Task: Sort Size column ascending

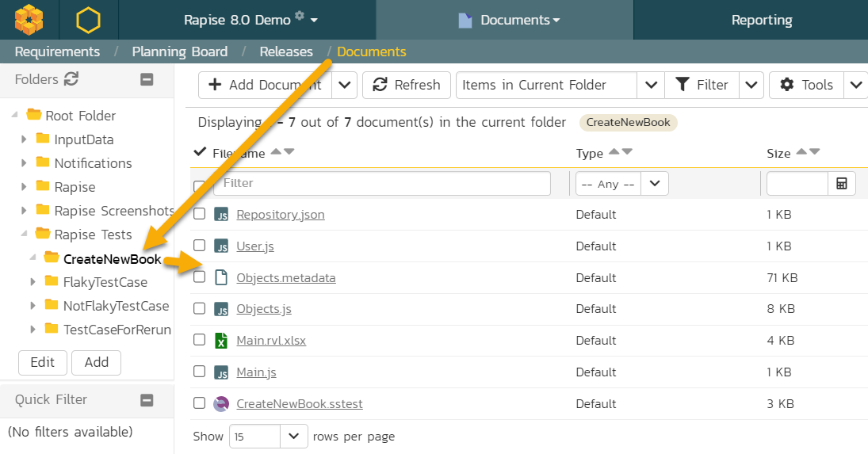Action: 801,151
